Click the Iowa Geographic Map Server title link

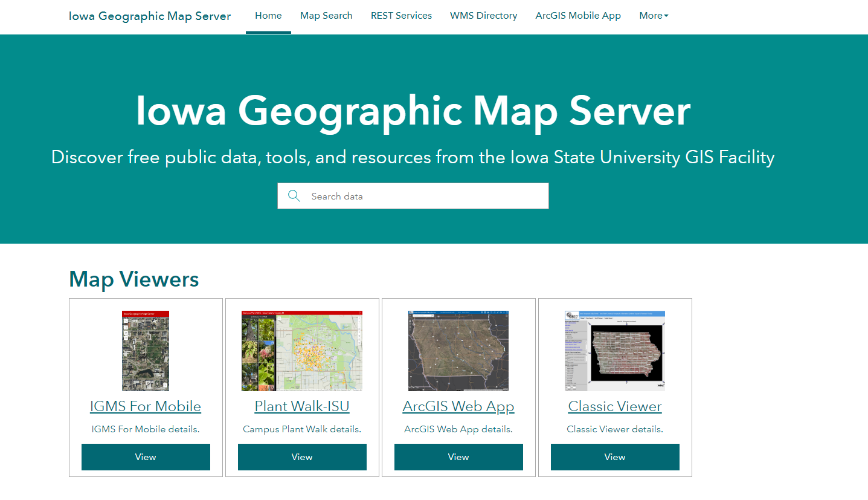[x=150, y=16]
